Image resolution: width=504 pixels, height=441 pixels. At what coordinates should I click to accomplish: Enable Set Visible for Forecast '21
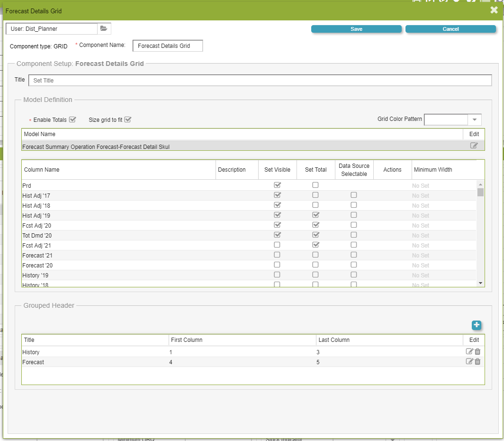coord(277,255)
